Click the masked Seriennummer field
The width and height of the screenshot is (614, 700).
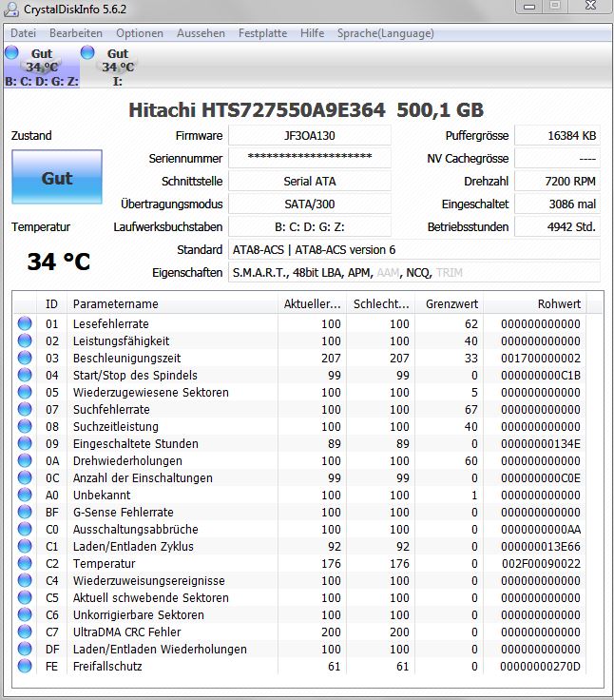tap(310, 158)
